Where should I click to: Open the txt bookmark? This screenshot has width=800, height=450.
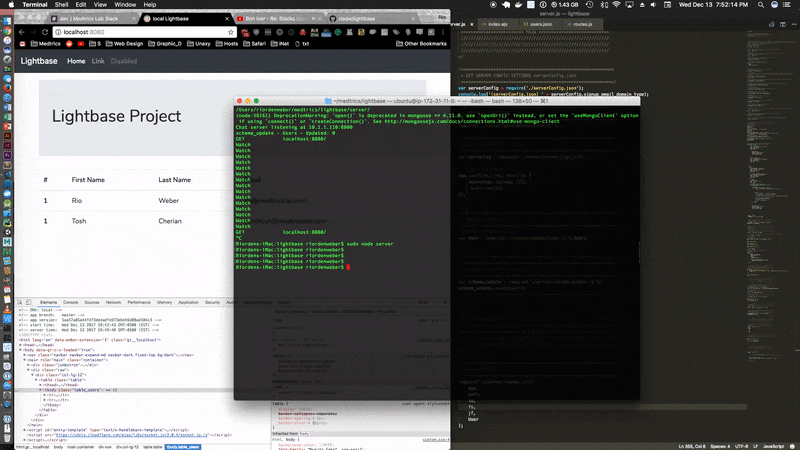click(x=302, y=44)
